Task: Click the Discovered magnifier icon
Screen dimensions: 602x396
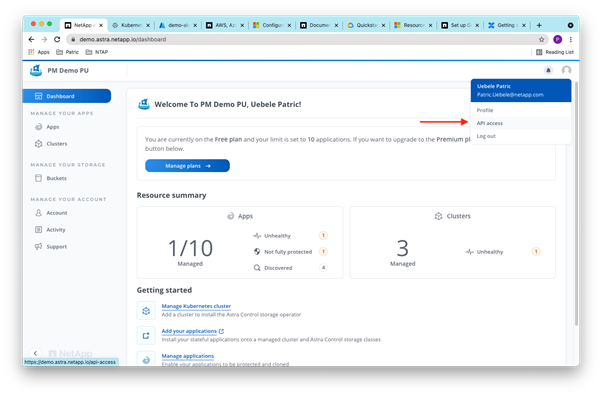Action: [257, 268]
